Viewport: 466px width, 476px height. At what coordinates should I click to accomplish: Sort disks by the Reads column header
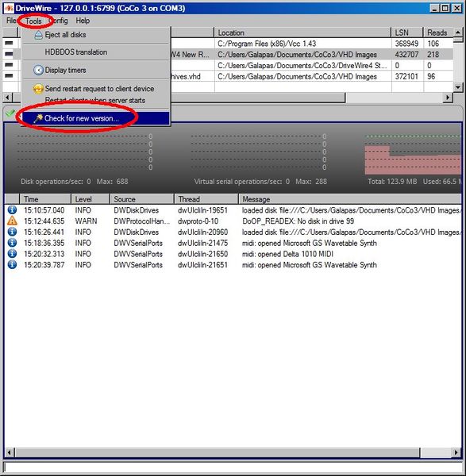[x=438, y=33]
